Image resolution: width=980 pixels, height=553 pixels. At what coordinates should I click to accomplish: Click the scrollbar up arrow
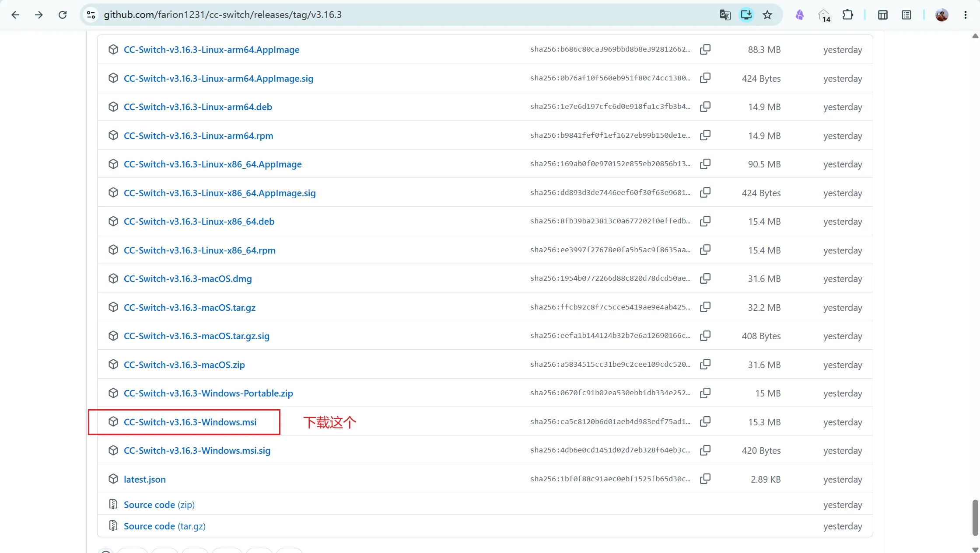[x=975, y=36]
